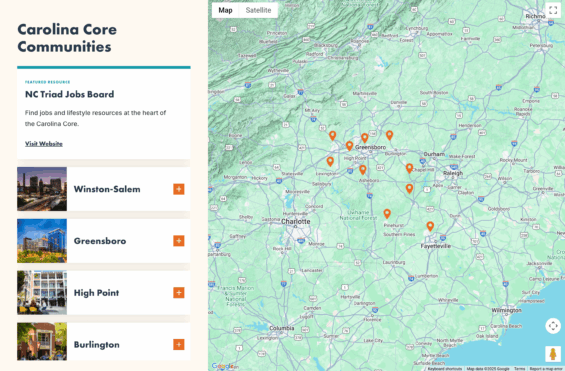Screen dimensions: 565x371
Task: Click the Winston-Salem skyline thumbnail
Action: pyautogui.click(x=42, y=189)
